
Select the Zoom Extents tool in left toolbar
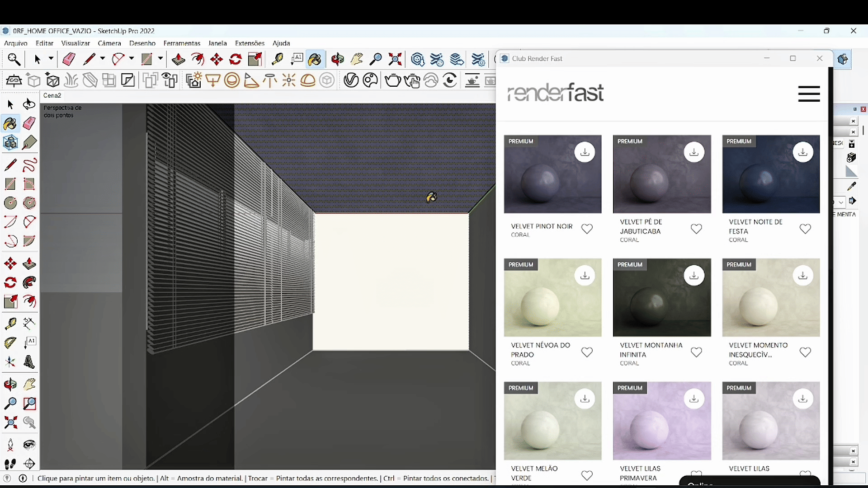click(x=10, y=422)
